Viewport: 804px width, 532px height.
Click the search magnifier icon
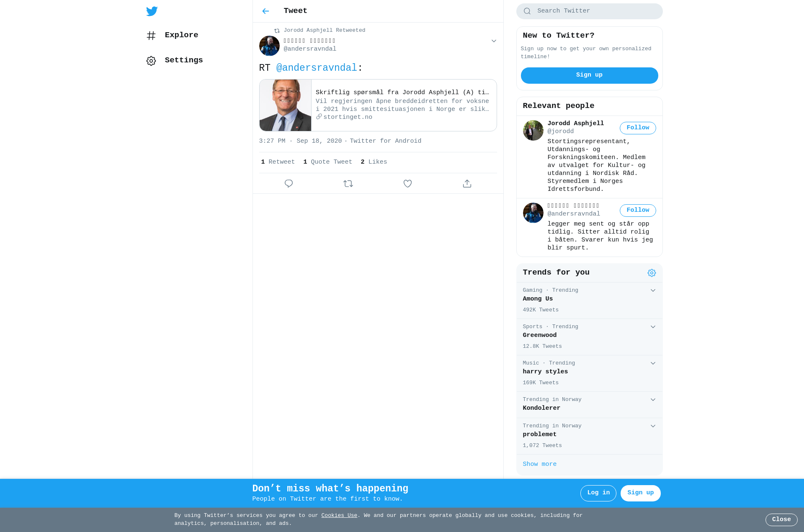point(527,11)
